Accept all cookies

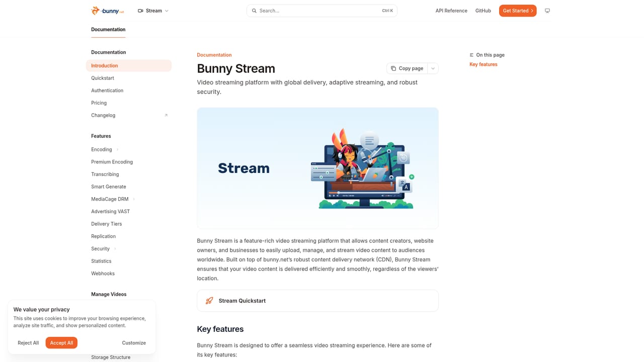click(61, 343)
